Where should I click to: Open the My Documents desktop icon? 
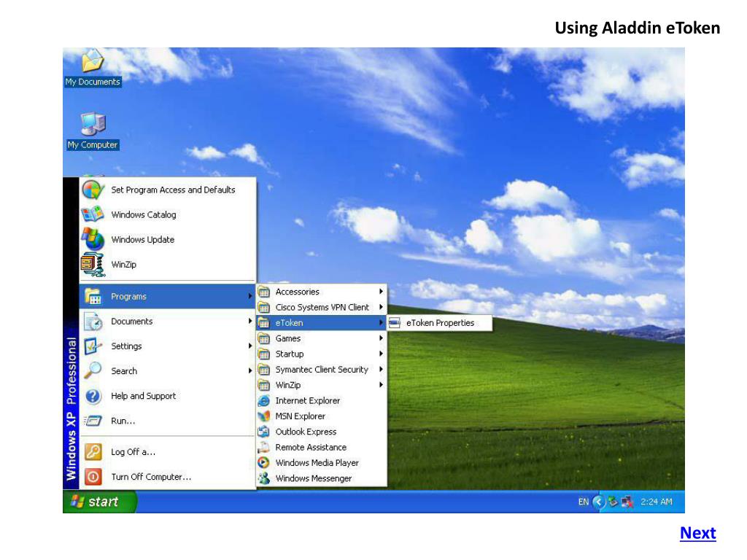point(93,68)
